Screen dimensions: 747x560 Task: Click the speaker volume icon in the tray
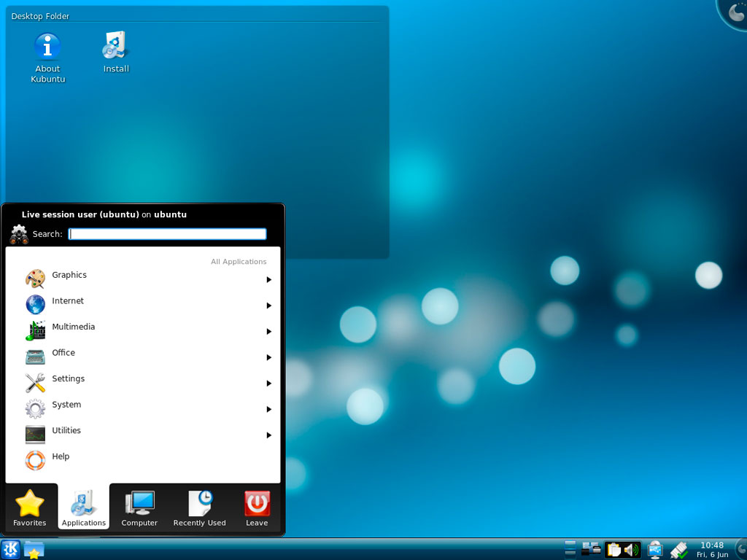click(631, 550)
